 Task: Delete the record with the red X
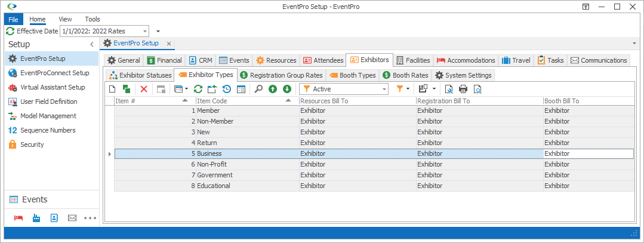[144, 89]
